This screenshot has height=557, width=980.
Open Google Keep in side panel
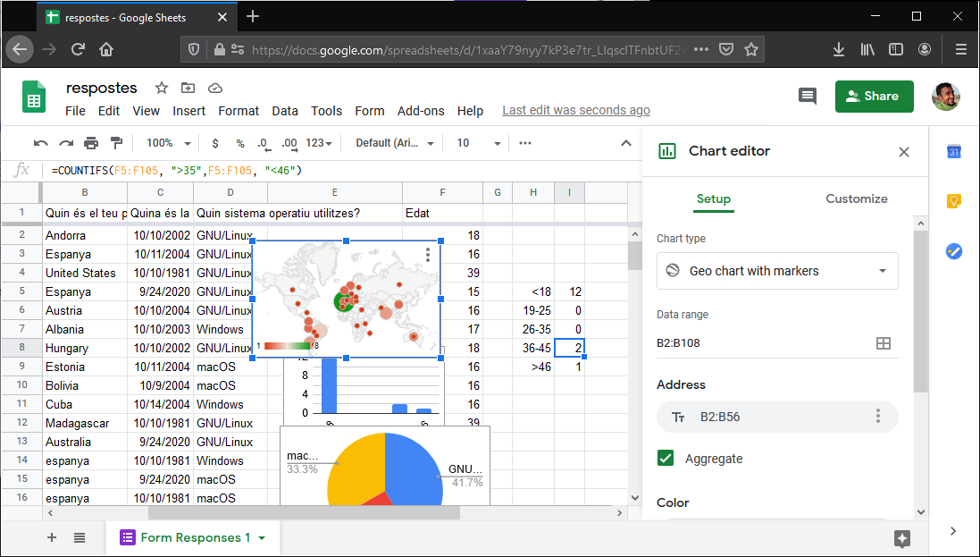pyautogui.click(x=954, y=201)
